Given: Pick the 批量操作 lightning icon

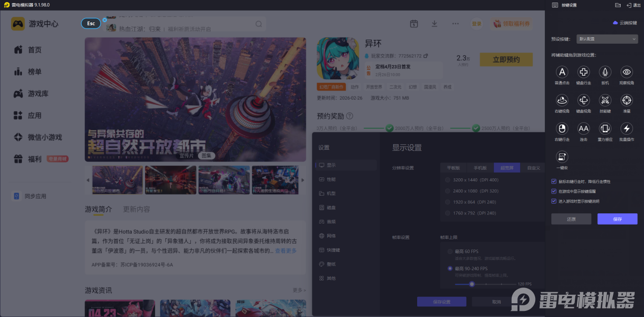Looking at the screenshot, I should pyautogui.click(x=627, y=129).
